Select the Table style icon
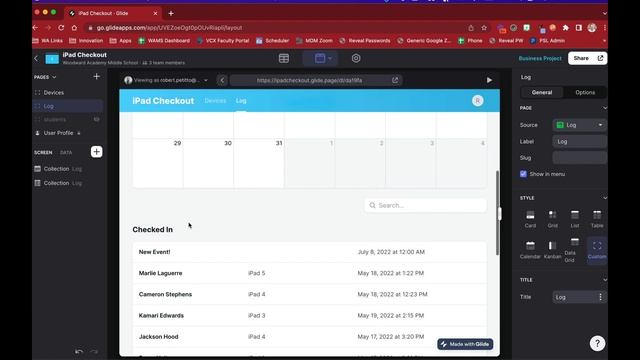Viewport: 640px width, 360px height. tap(597, 219)
